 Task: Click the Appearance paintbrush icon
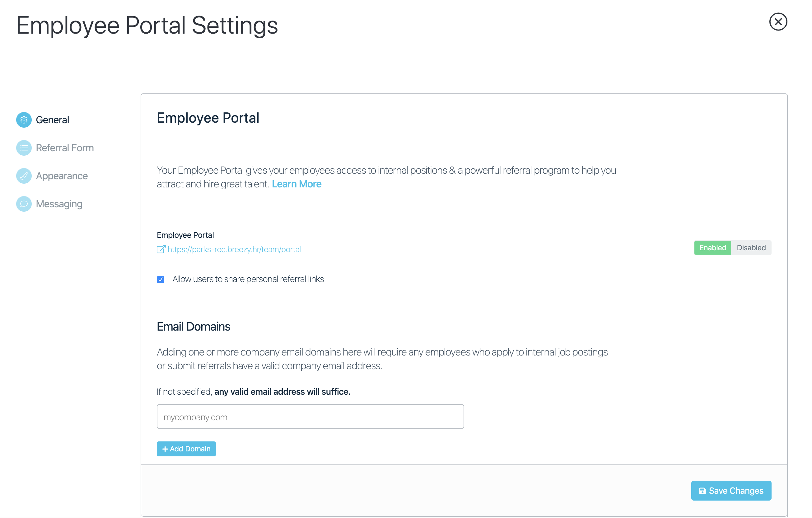24,176
